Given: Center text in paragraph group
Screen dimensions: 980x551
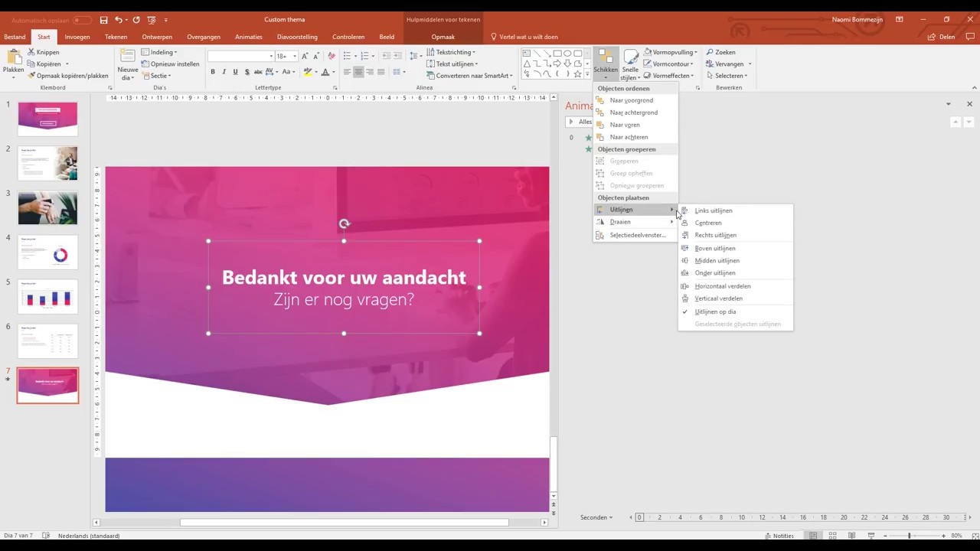Looking at the screenshot, I should click(x=358, y=72).
